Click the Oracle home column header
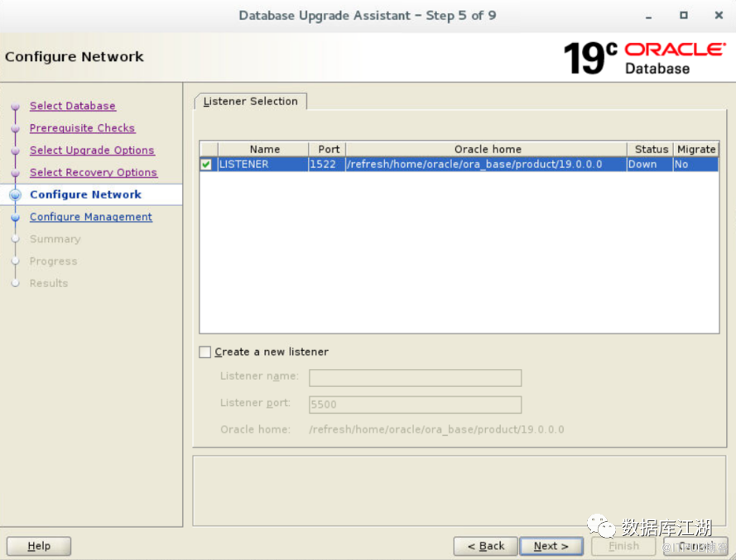 (486, 149)
